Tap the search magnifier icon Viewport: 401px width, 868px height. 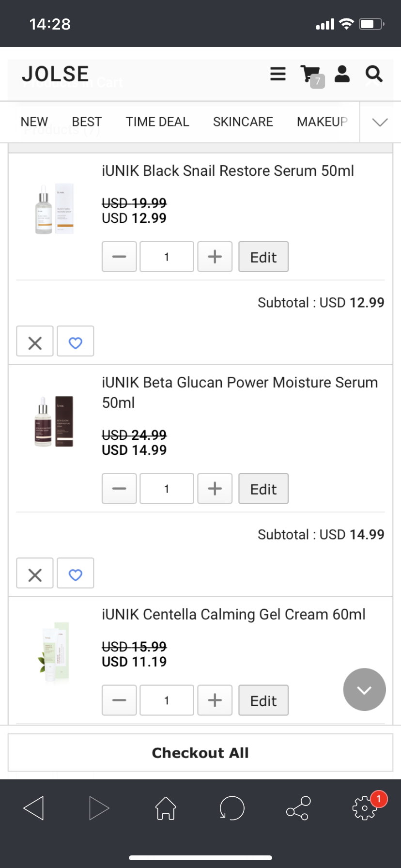coord(374,74)
